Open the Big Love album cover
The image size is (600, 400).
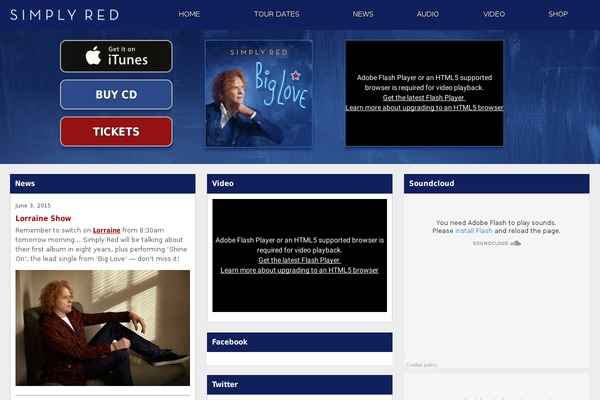pos(259,94)
